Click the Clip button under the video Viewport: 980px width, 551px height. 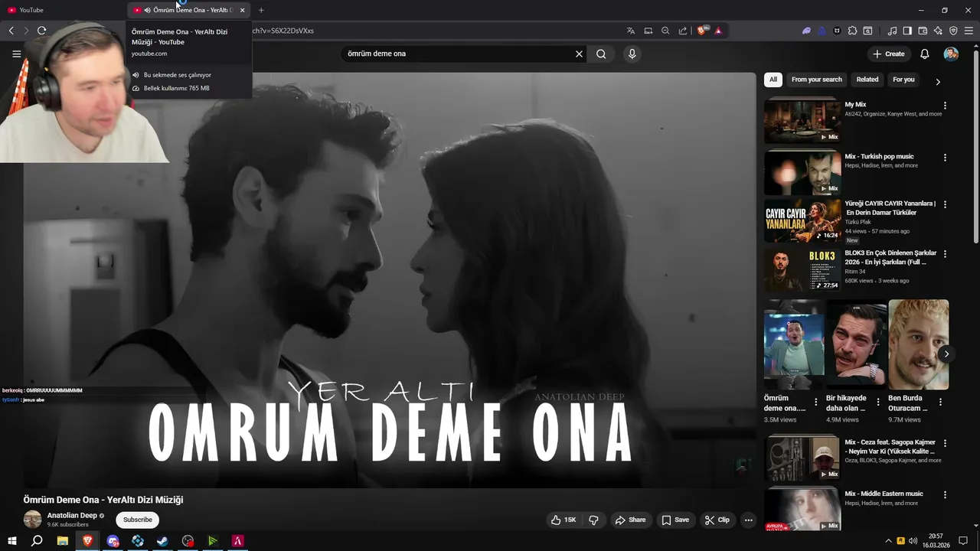pos(717,520)
